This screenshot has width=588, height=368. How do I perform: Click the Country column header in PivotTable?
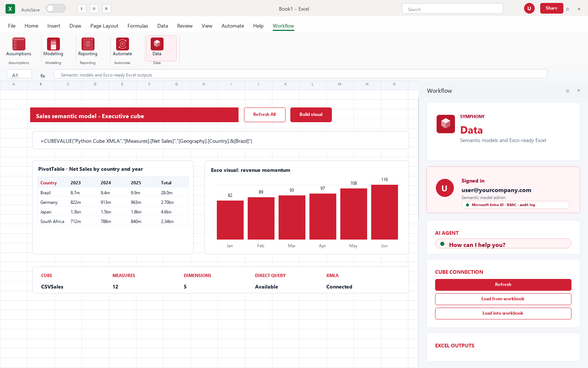pyautogui.click(x=49, y=183)
